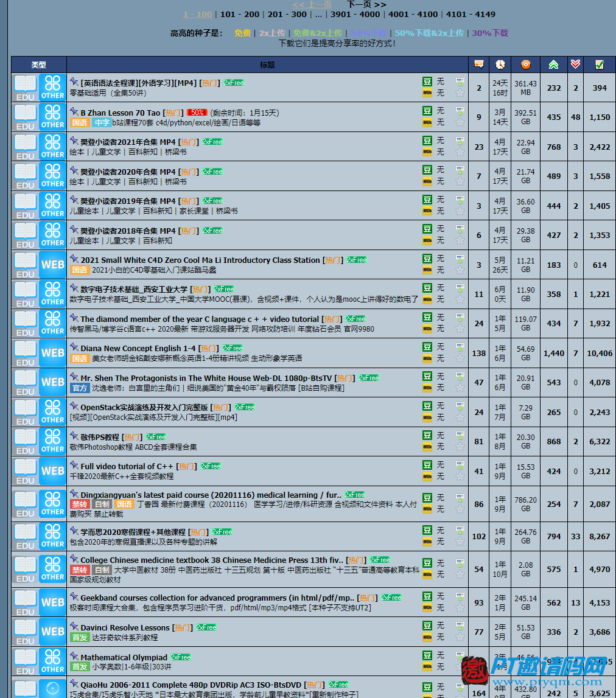The height and width of the screenshot is (698, 616).
Task: Go to page 201 - 300
Action: coord(287,14)
